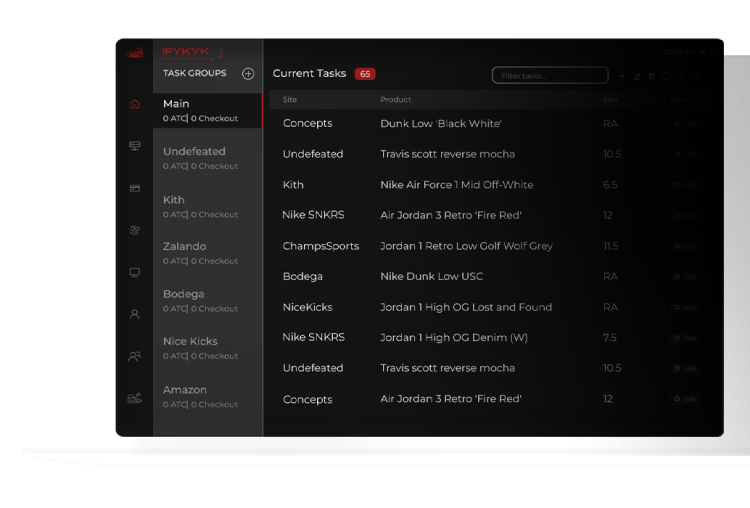The height and width of the screenshot is (508, 750).
Task: Click the trash delete tasks icon
Action: tap(652, 76)
